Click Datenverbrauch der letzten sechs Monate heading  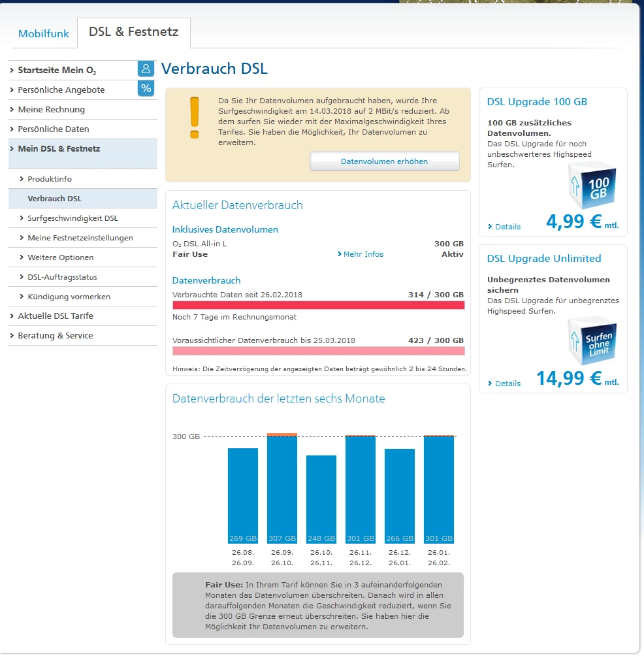[x=279, y=399]
